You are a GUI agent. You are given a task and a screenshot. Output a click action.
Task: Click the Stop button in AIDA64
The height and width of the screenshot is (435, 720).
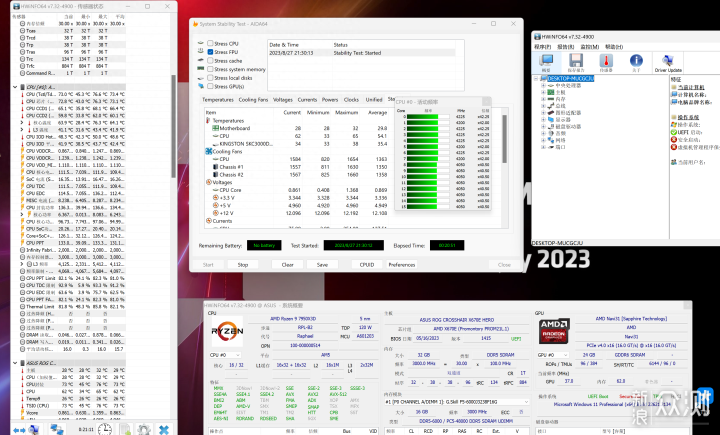pos(243,265)
